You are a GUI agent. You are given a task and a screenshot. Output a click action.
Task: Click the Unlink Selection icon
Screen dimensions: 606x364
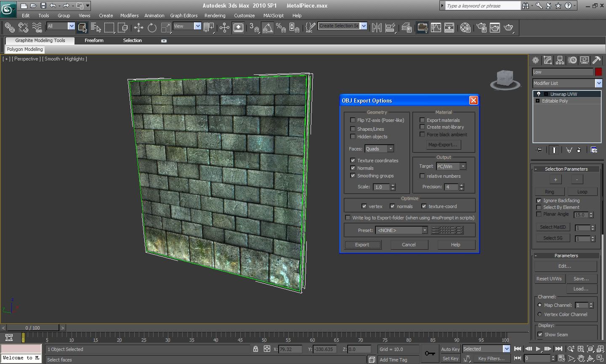(x=23, y=28)
